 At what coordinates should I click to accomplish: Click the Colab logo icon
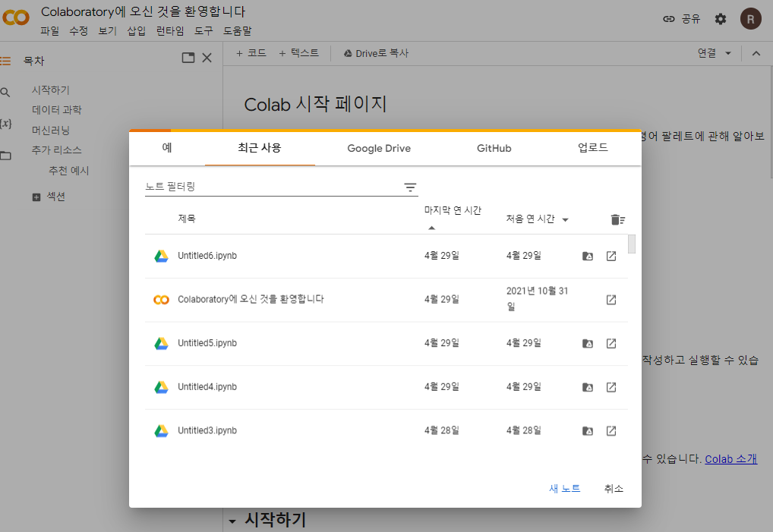click(16, 17)
